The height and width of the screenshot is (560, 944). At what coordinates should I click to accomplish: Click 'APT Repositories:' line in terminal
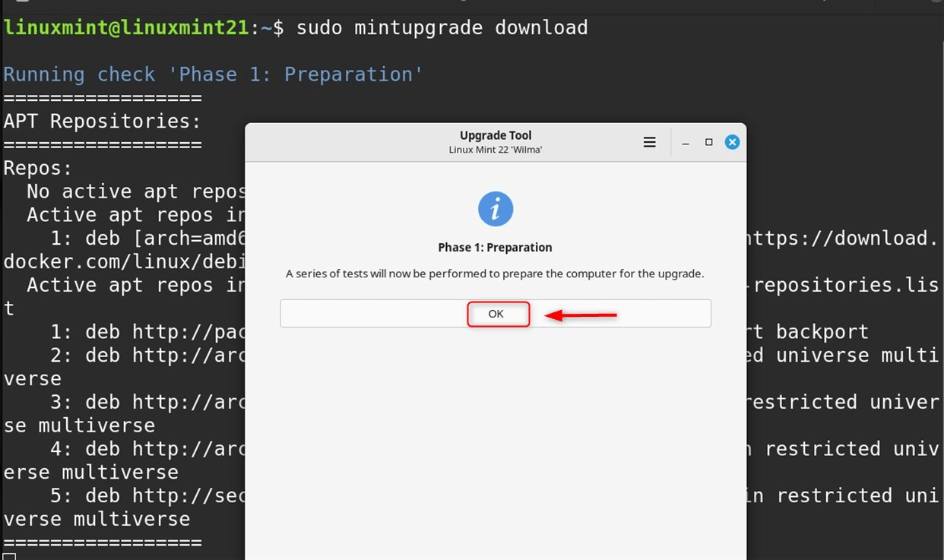point(102,122)
